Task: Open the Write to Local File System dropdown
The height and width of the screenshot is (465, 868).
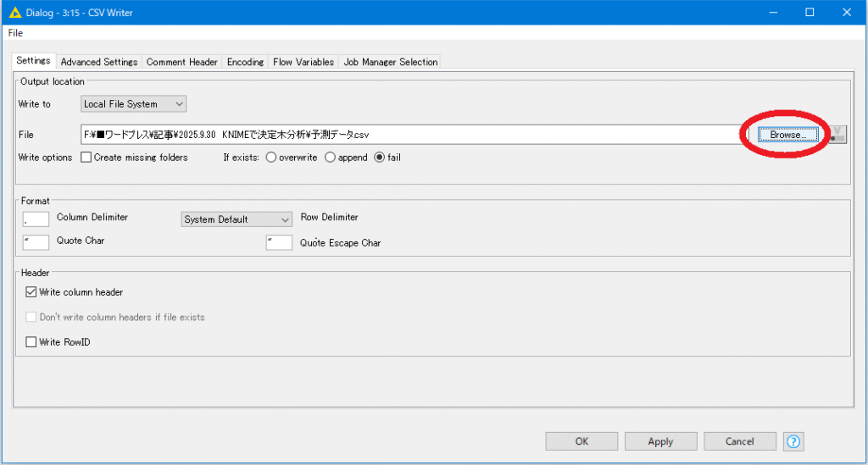Action: coord(134,104)
